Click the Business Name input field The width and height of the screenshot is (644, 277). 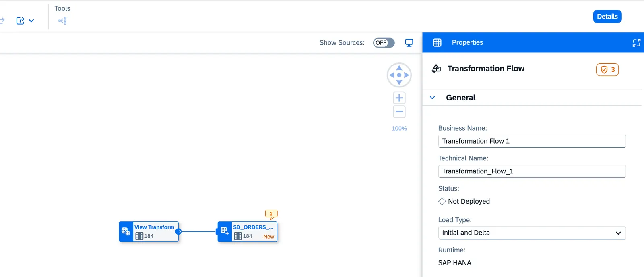[x=532, y=141]
